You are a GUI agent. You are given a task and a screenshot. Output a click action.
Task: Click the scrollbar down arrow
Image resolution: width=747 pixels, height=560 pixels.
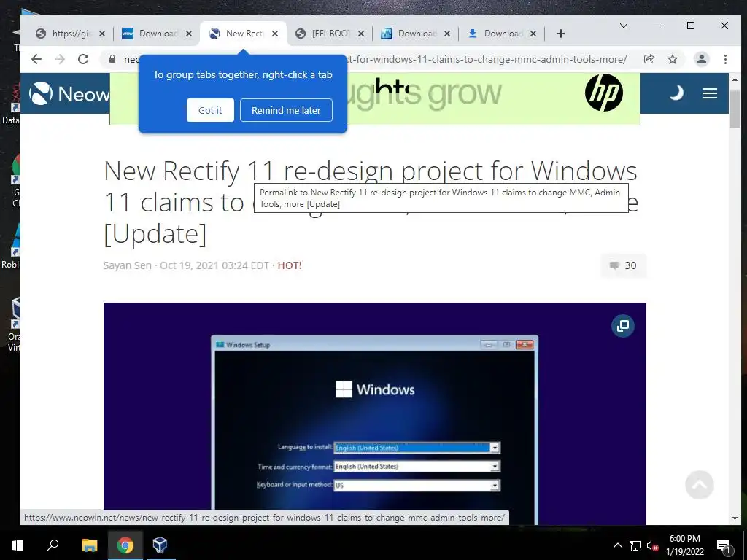734,518
